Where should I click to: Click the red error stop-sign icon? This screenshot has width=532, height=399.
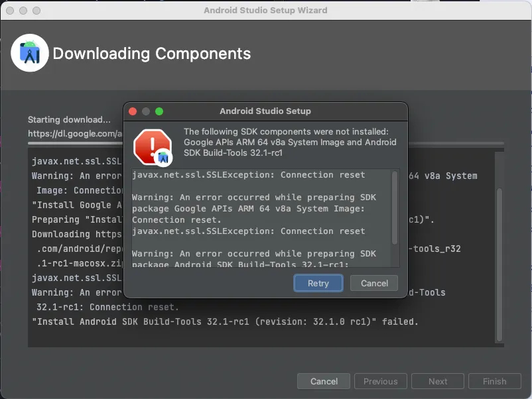(153, 147)
